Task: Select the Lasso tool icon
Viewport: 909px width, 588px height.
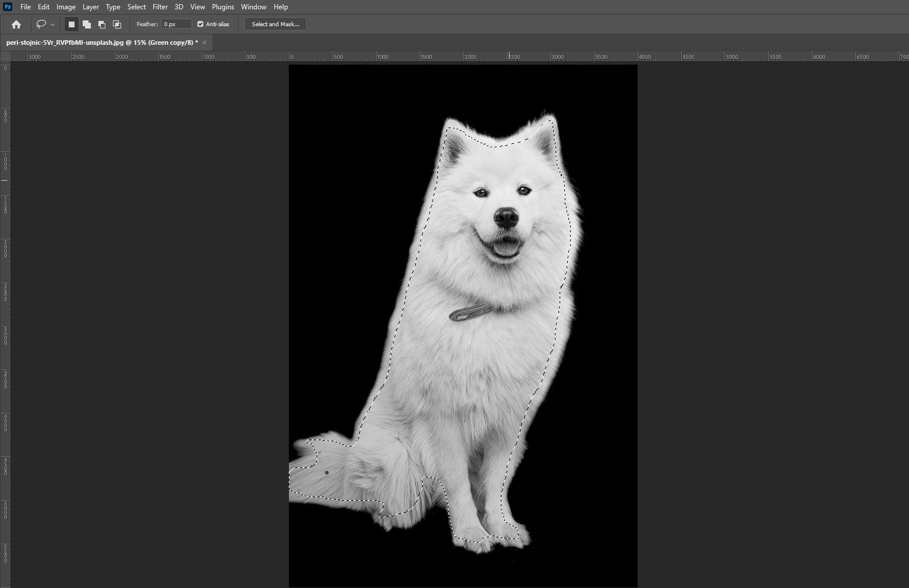Action: pos(41,24)
